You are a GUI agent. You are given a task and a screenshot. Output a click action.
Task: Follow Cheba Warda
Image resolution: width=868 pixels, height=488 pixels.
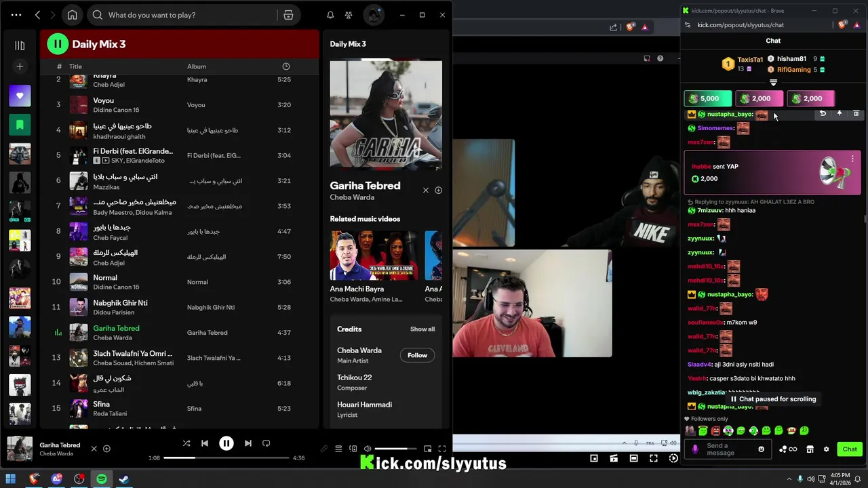[x=417, y=355]
